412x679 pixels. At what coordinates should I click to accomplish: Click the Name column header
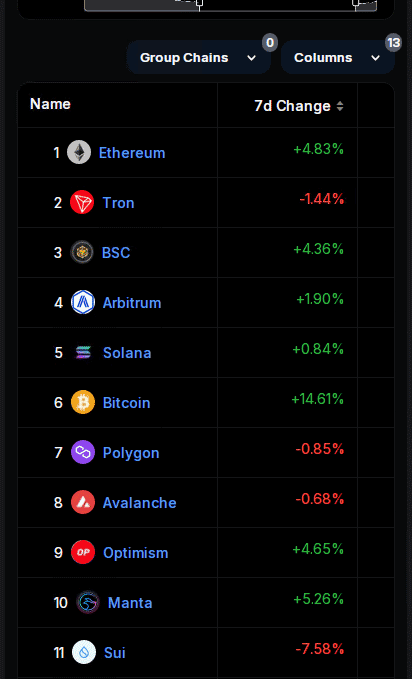pos(50,104)
